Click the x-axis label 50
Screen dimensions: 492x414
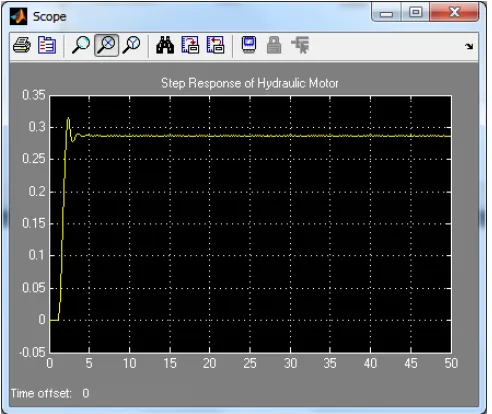pos(451,363)
